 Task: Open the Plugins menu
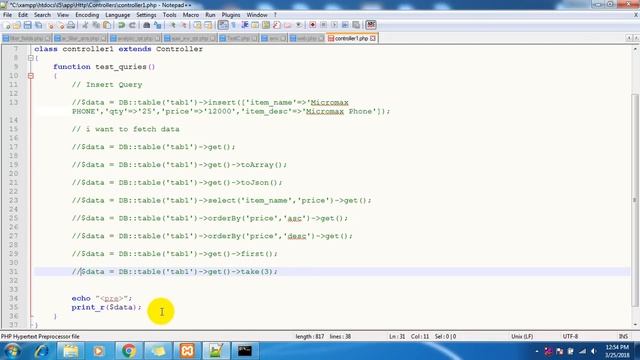(x=231, y=15)
